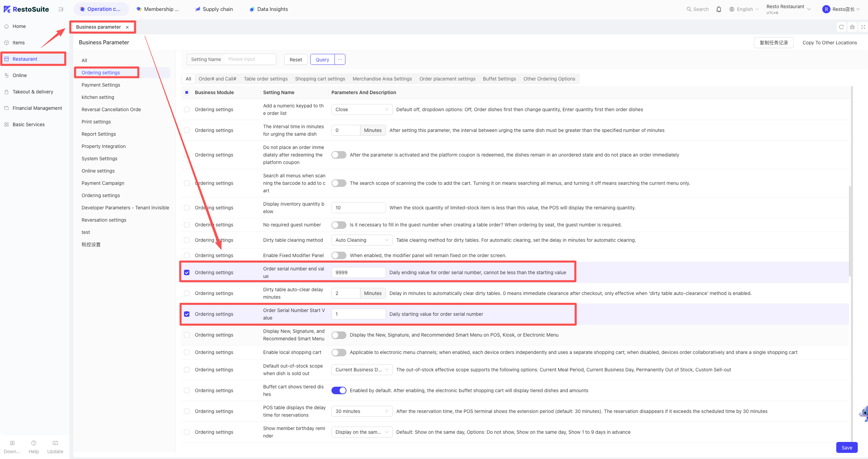Screen dimensions: 868x459
Task: Uncheck Order serial number end value row
Action: click(x=187, y=272)
